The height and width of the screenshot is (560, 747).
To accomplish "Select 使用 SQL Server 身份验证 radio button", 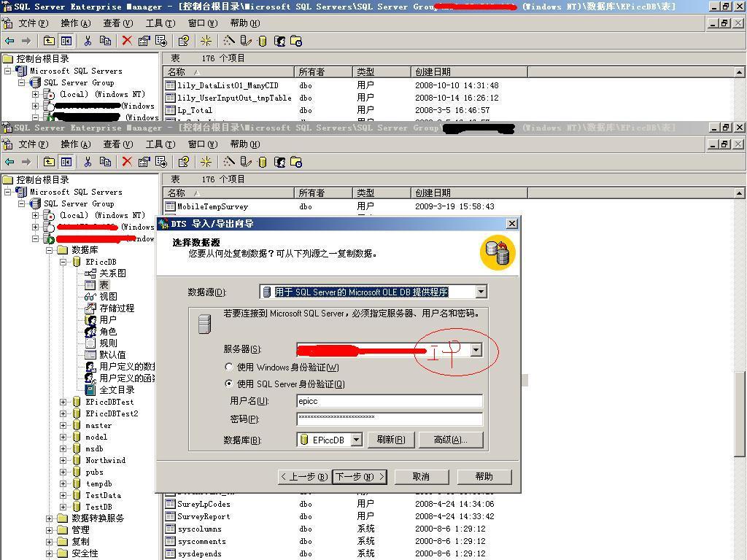I will 229,384.
